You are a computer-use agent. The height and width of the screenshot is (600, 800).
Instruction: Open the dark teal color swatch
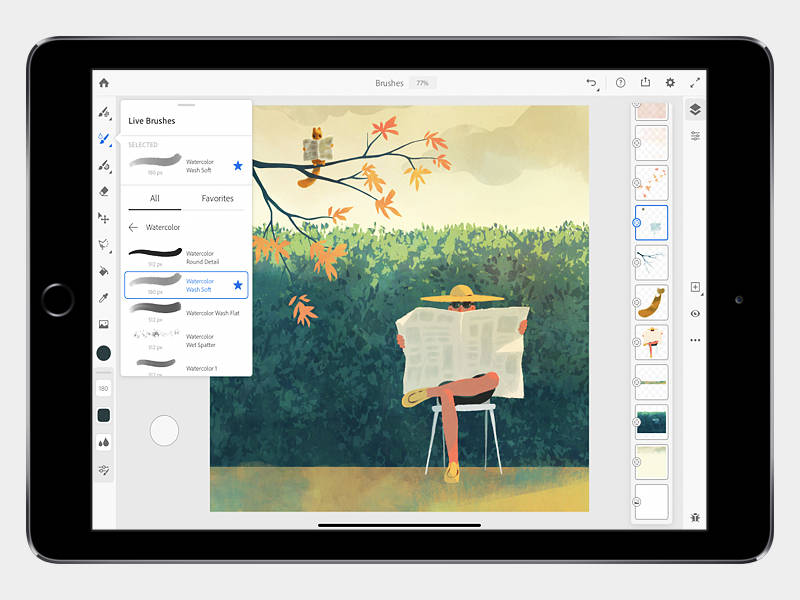tap(103, 353)
